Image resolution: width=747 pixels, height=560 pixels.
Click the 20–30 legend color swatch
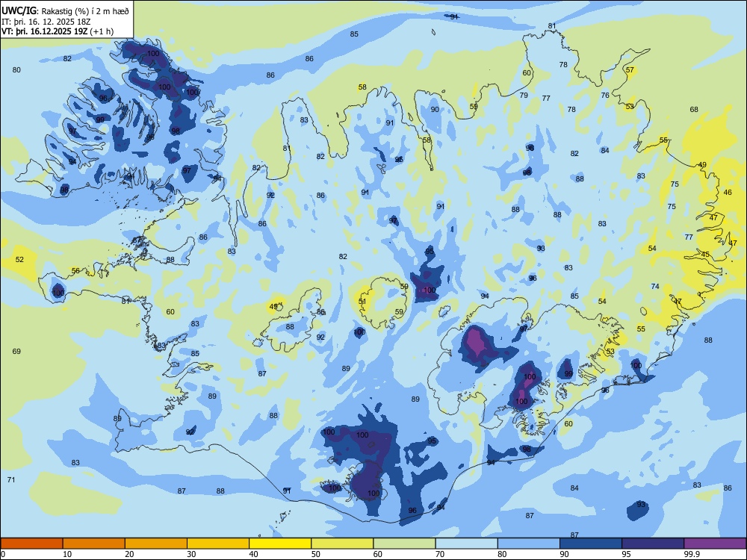[156, 544]
